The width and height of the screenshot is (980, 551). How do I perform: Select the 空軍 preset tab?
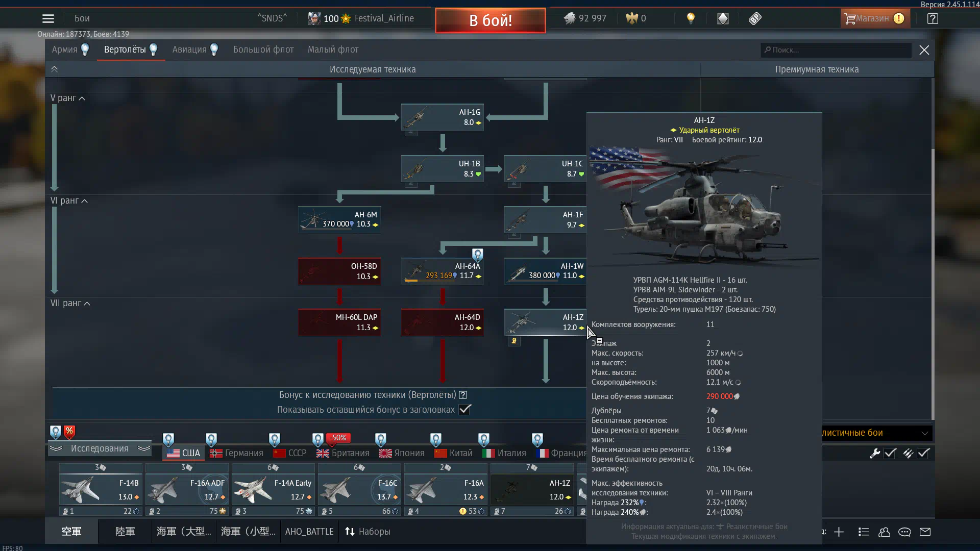71,532
